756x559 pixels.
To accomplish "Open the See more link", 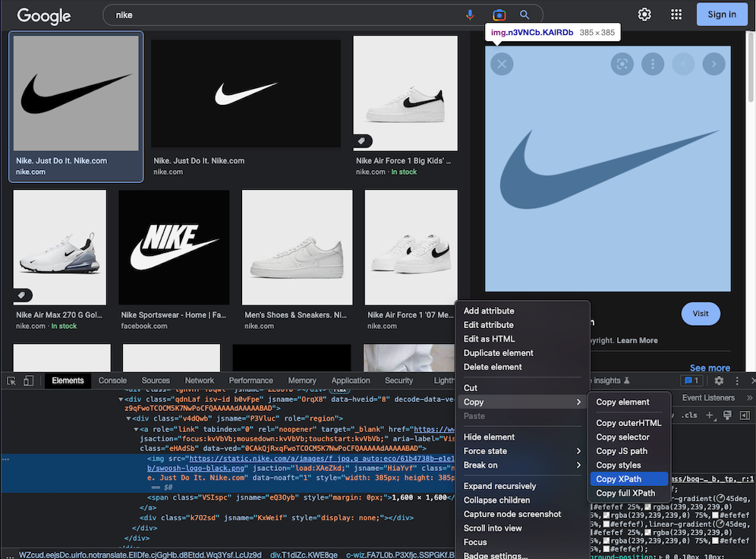I will pos(710,368).
